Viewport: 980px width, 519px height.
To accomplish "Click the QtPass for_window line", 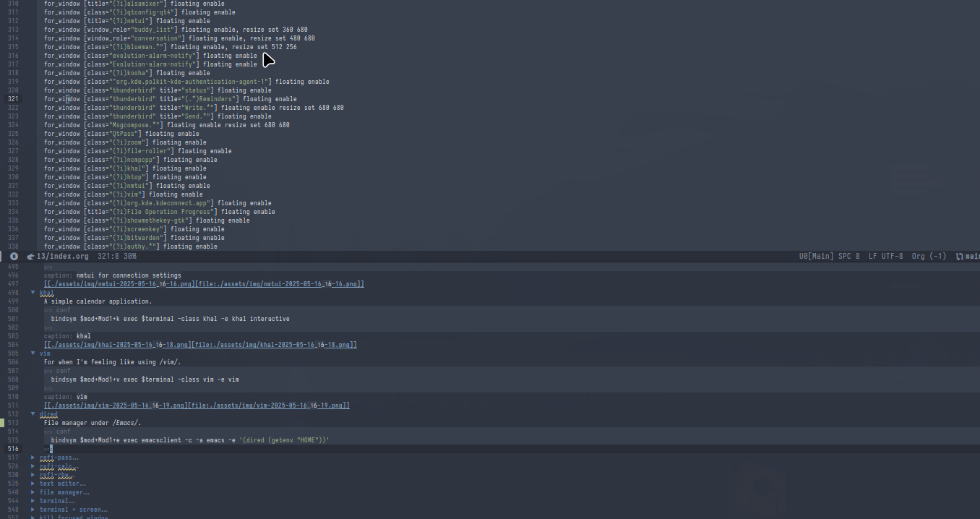I will tap(121, 134).
